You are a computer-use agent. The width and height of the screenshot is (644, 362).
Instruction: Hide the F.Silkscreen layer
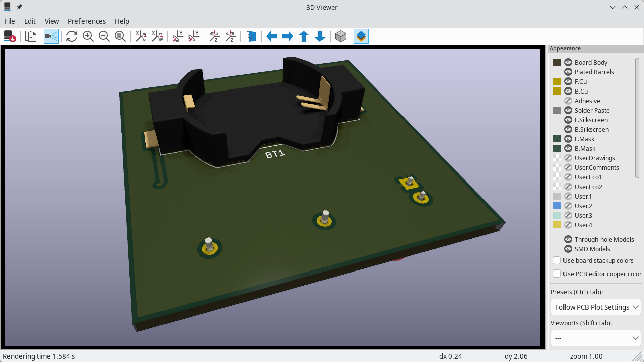[568, 120]
